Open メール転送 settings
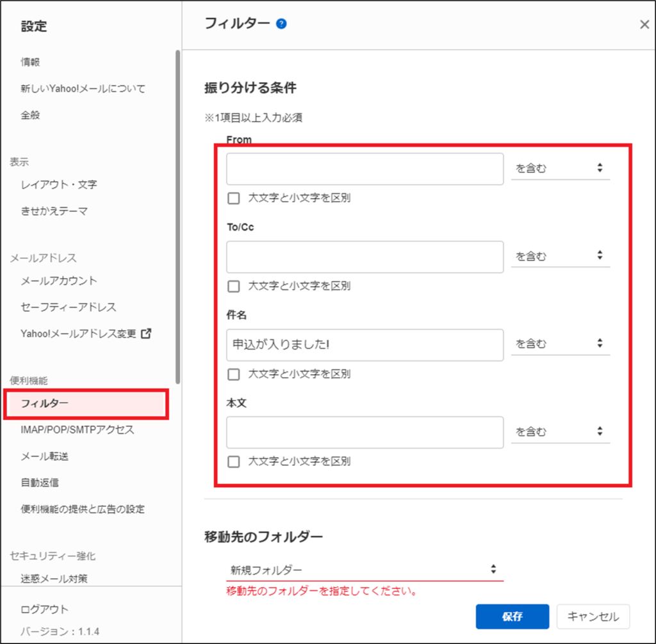The height and width of the screenshot is (644, 656). (x=44, y=456)
